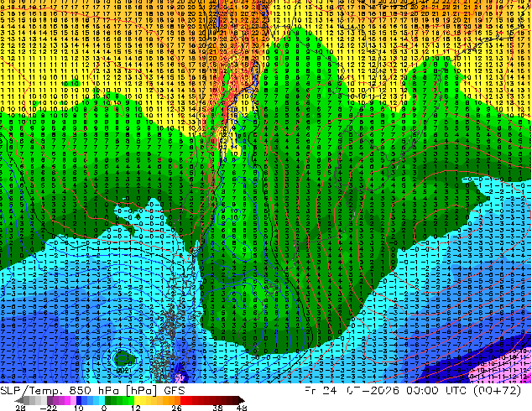Click the dark blue legend segment
This screenshot has width=532, height=411.
[79, 400]
